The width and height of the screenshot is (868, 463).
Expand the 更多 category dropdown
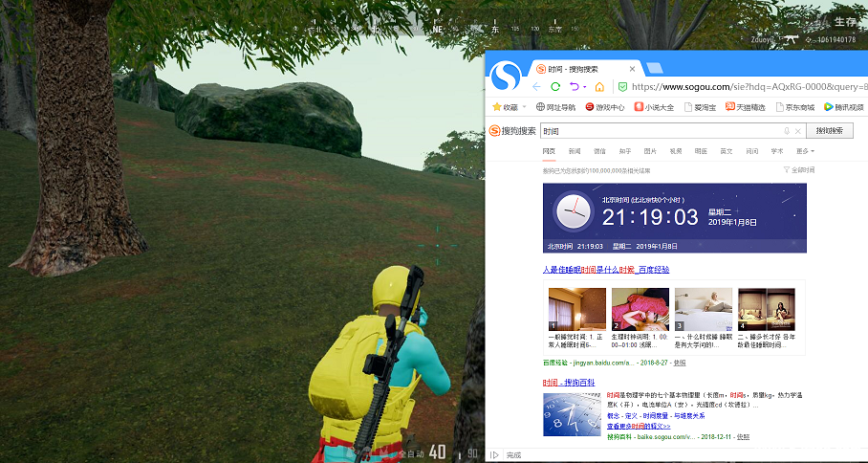pos(805,151)
